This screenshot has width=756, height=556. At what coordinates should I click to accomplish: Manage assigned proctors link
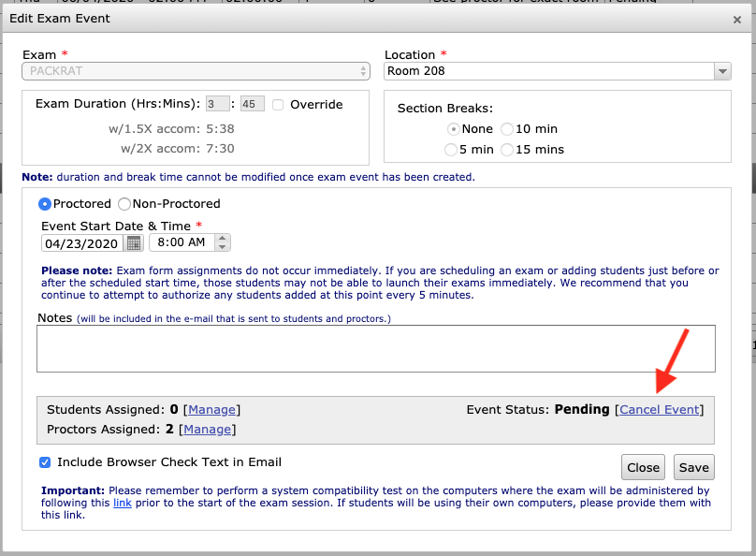[207, 430]
